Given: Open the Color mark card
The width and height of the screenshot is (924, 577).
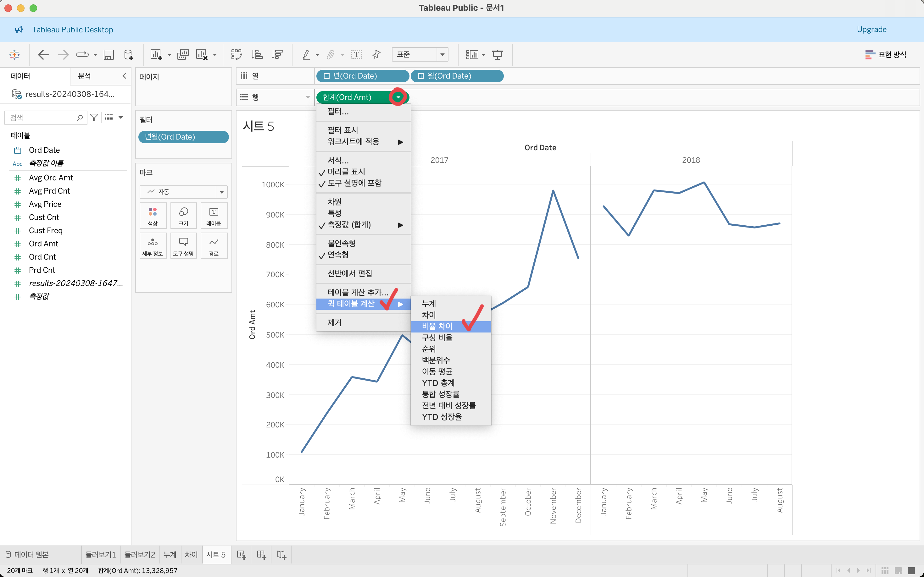Looking at the screenshot, I should [x=153, y=216].
